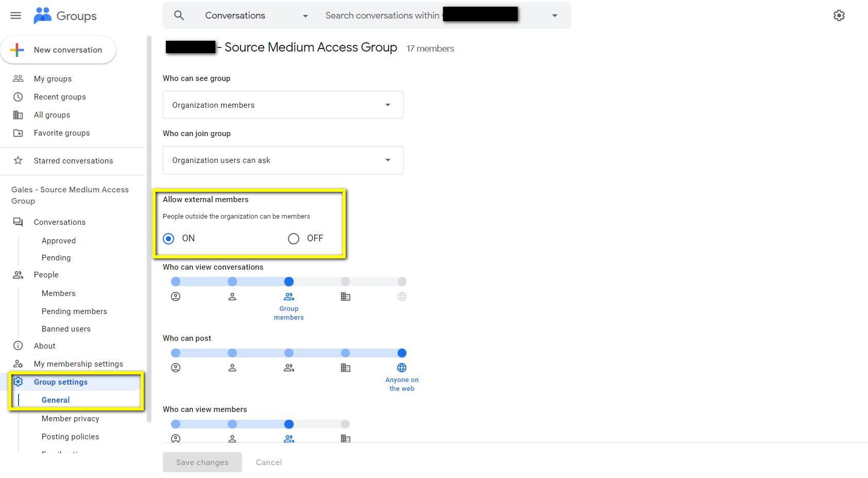Expand the search options arrow
868x478 pixels.
555,15
